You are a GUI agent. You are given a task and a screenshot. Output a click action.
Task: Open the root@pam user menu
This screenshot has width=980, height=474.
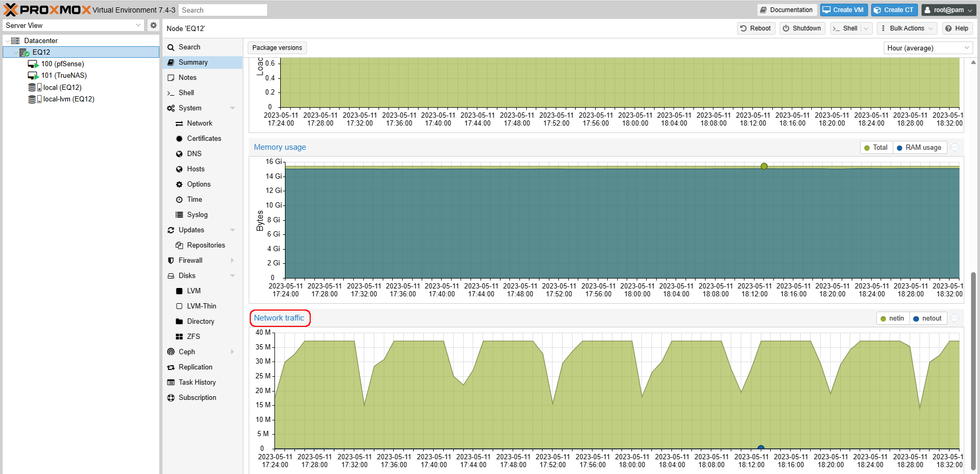coord(948,10)
